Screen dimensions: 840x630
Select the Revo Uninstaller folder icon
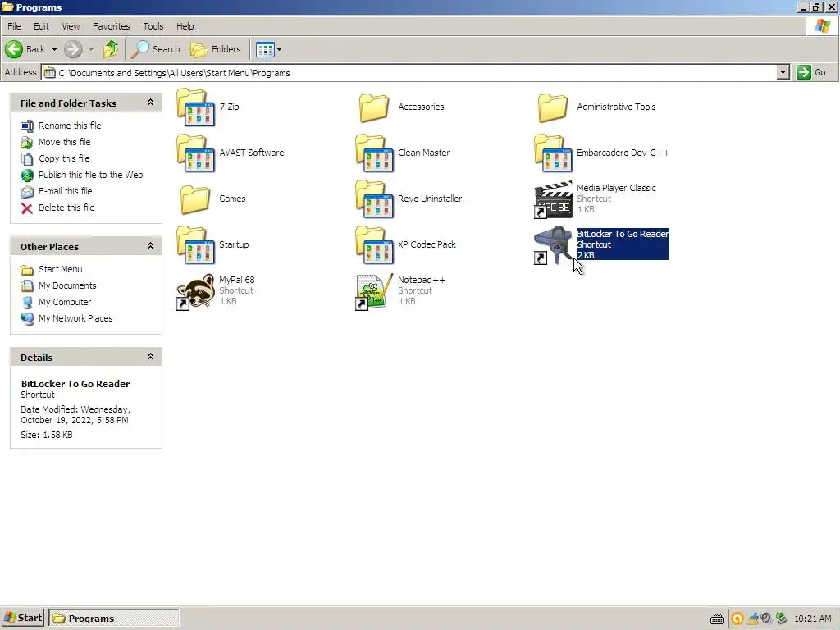point(374,199)
